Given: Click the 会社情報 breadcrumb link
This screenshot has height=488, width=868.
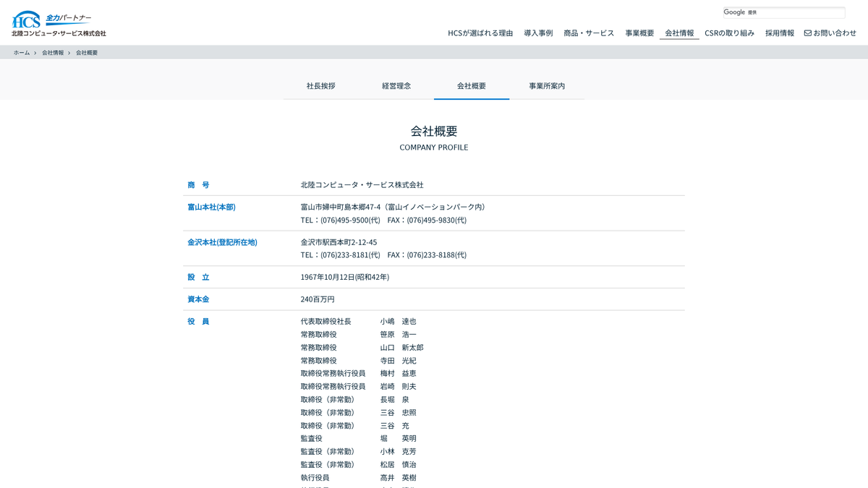Looking at the screenshot, I should tap(53, 53).
